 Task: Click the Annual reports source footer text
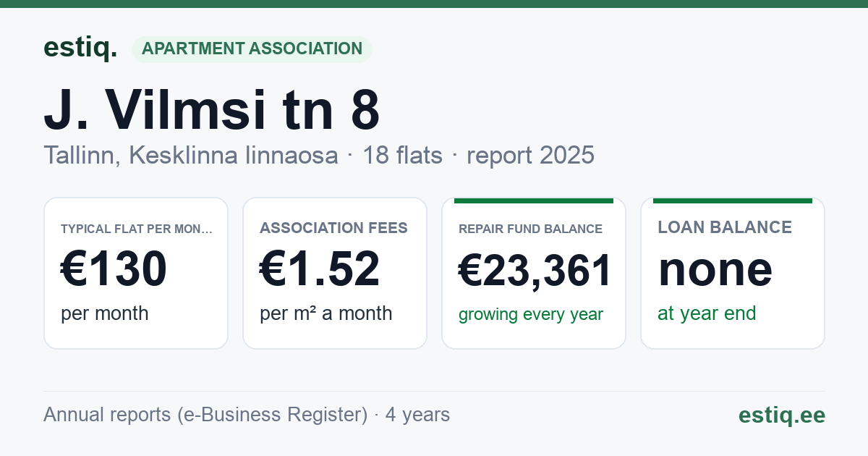(247, 415)
